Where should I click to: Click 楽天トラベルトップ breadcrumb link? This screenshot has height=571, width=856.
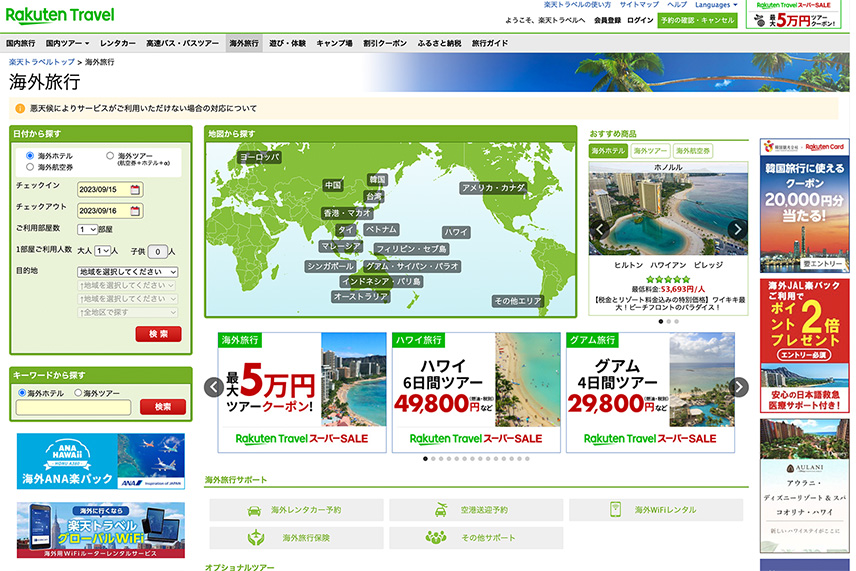[41, 62]
